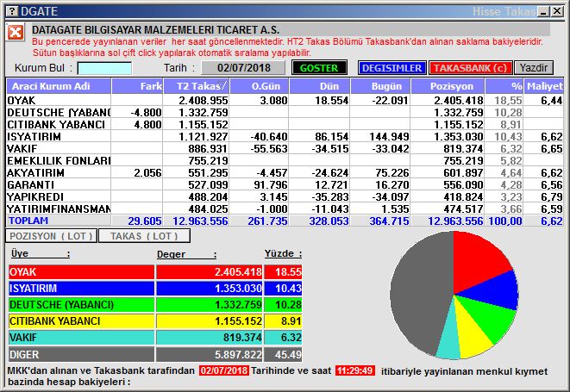Open the DEGISIMLER view
The image size is (570, 392).
click(x=391, y=68)
